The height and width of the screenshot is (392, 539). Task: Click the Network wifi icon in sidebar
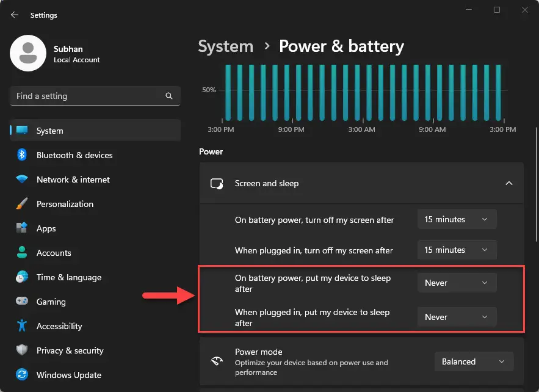pyautogui.click(x=22, y=179)
